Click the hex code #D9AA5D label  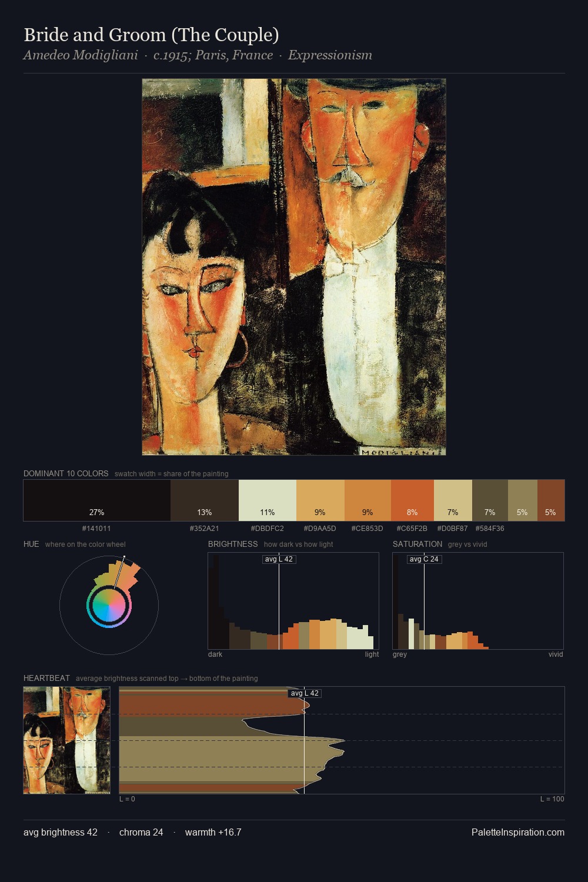pos(320,529)
